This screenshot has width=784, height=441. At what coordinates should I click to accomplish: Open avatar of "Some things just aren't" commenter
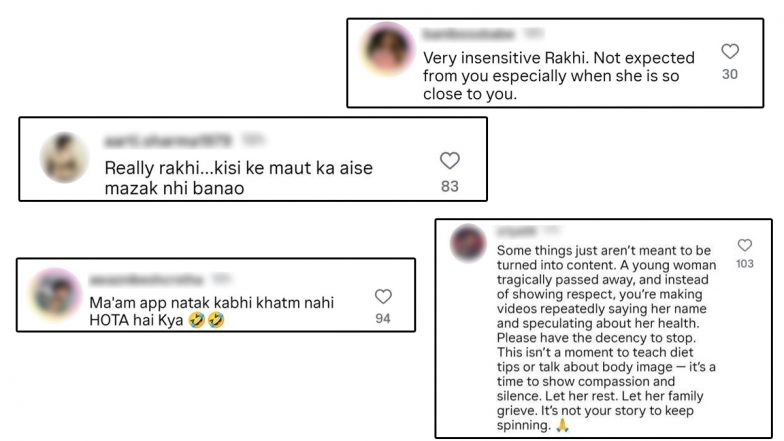click(x=468, y=244)
